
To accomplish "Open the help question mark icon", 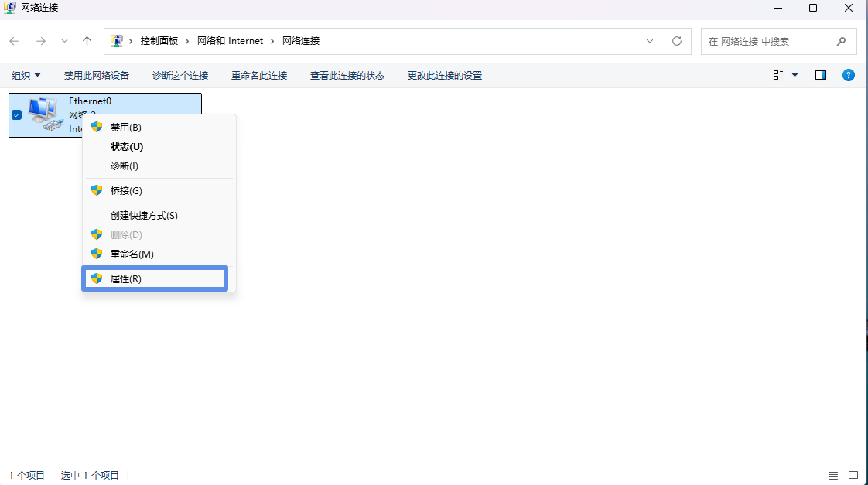I will tap(848, 75).
